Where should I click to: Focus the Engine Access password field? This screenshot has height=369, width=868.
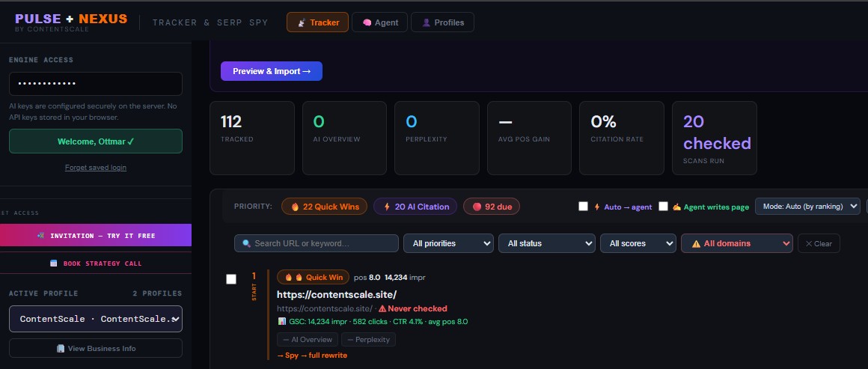96,84
